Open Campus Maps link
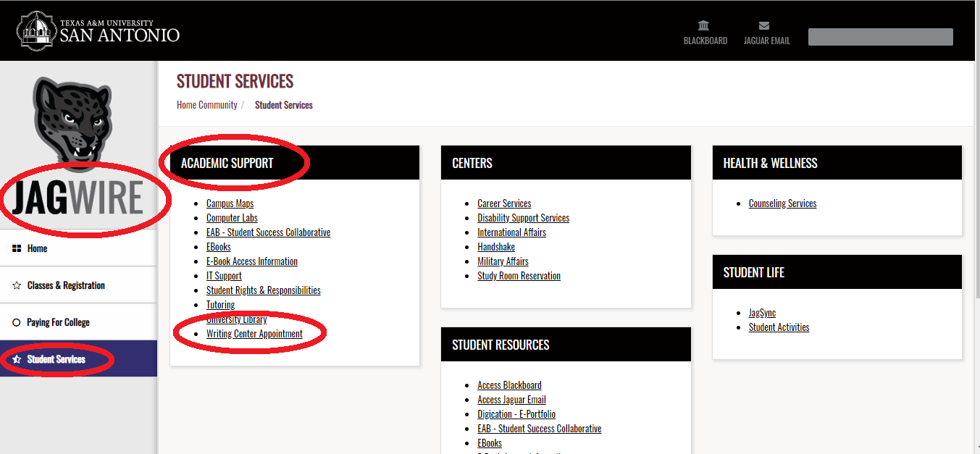 [x=230, y=203]
